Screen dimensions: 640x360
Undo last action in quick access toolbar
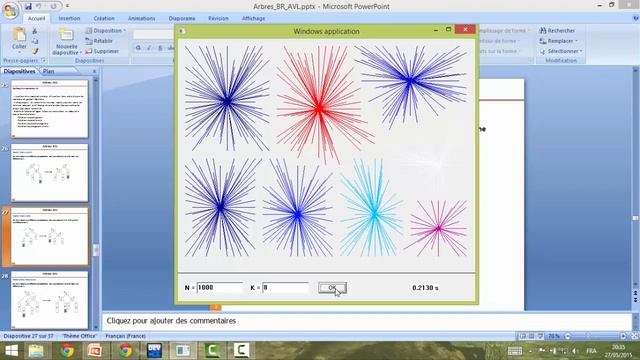(39, 6)
